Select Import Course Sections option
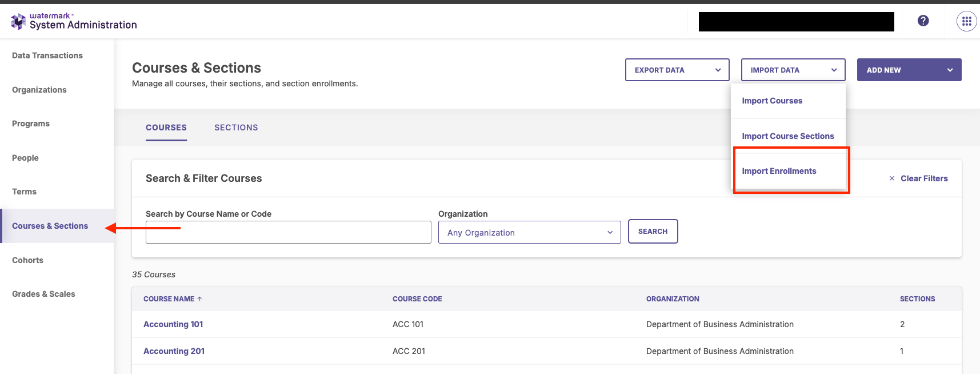980x374 pixels. [x=788, y=136]
